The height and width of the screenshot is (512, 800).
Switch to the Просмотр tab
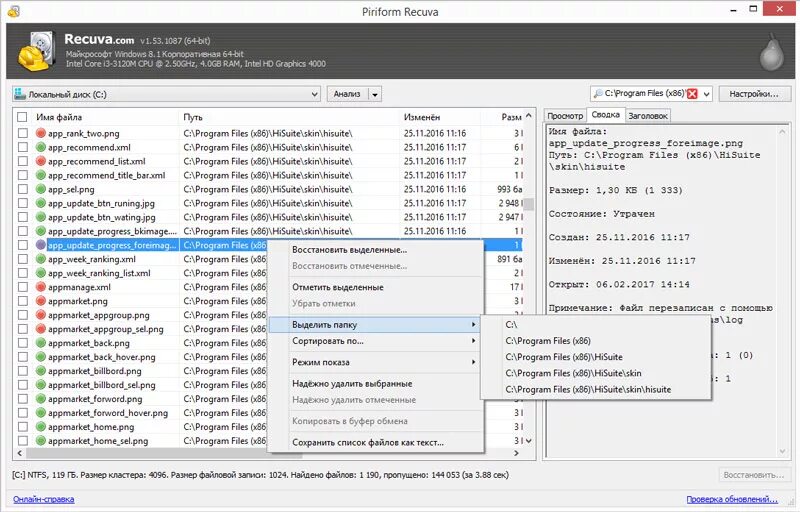click(x=565, y=116)
